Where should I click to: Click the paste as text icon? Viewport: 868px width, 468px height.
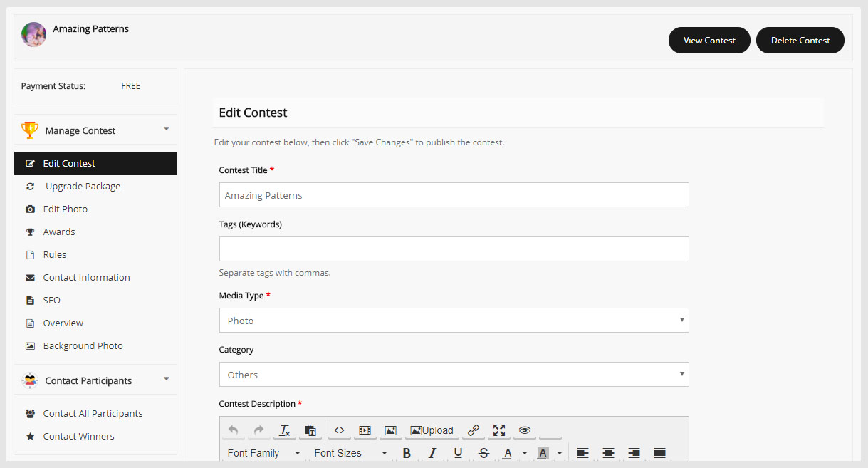[x=310, y=430]
